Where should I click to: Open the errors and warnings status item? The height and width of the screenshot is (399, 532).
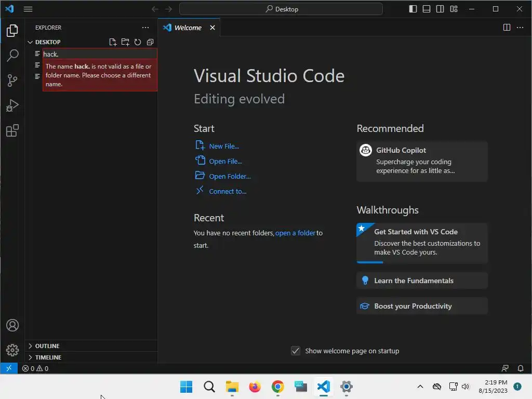pos(35,368)
